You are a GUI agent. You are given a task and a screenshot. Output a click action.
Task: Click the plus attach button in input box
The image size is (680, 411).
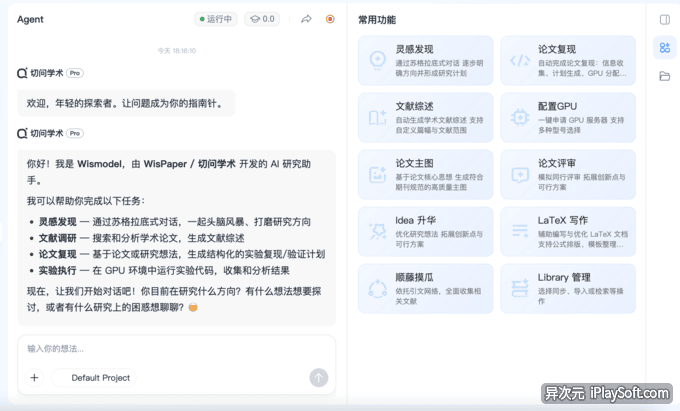tap(34, 378)
